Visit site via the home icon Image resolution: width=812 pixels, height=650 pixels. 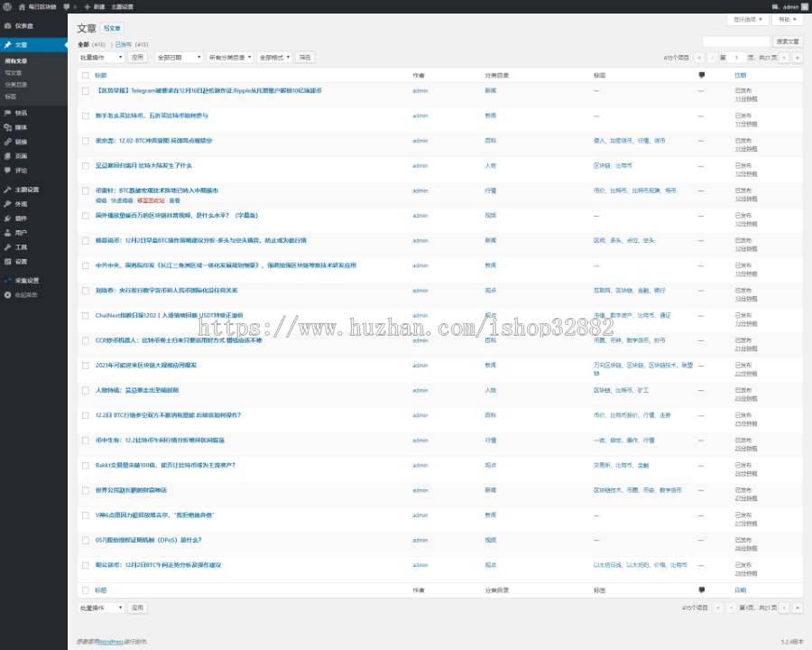point(22,6)
